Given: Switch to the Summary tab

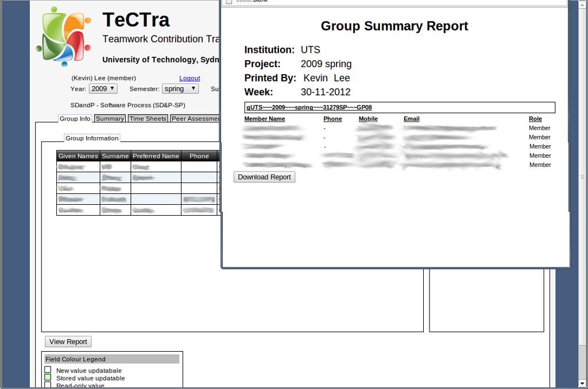Looking at the screenshot, I should 110,118.
